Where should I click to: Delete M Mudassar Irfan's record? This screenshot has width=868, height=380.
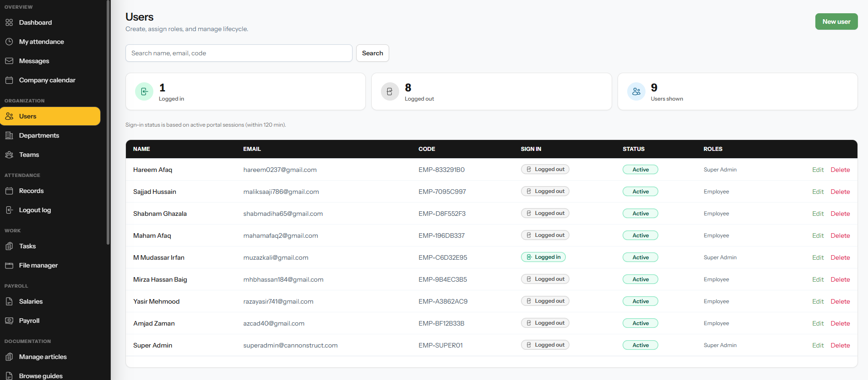pyautogui.click(x=840, y=257)
